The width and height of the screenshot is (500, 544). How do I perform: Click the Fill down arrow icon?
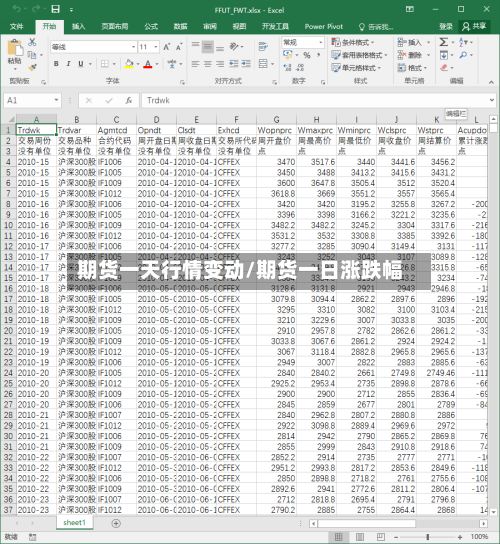click(443, 55)
